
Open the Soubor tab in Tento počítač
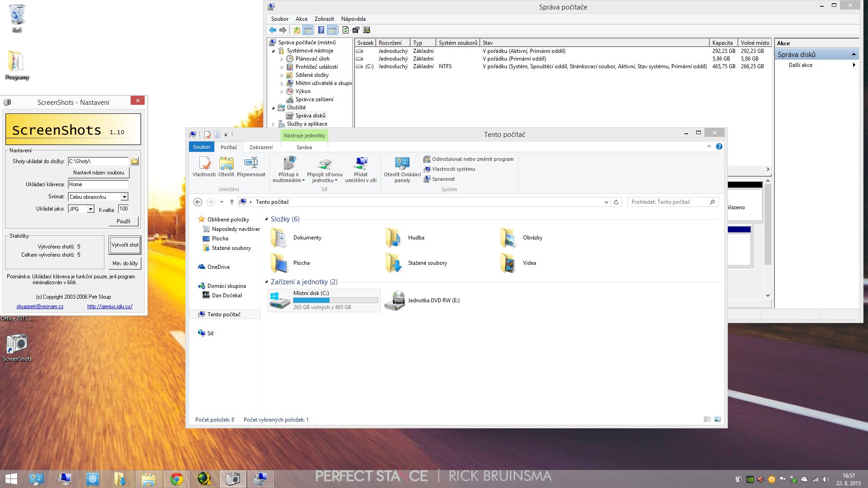click(x=202, y=147)
